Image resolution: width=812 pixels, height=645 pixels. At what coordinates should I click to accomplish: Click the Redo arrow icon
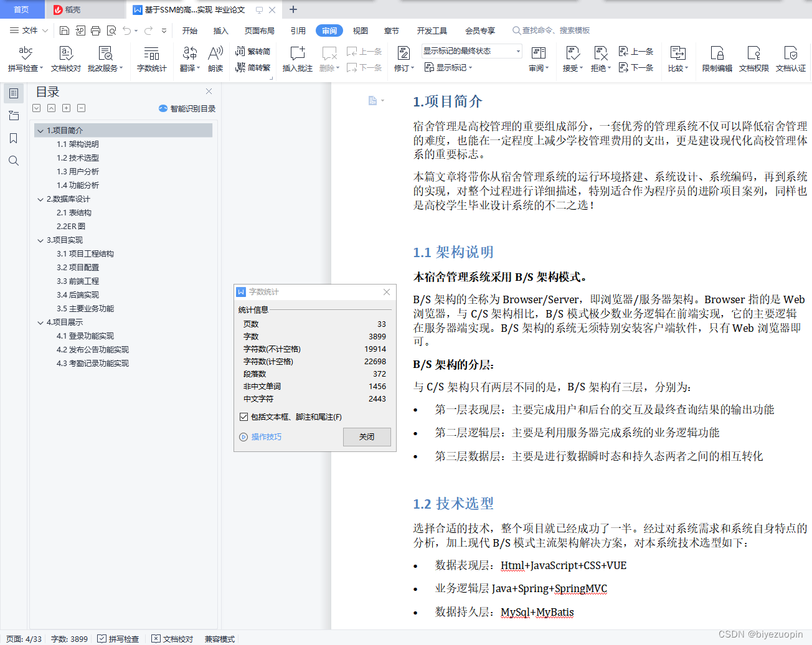[x=148, y=31]
